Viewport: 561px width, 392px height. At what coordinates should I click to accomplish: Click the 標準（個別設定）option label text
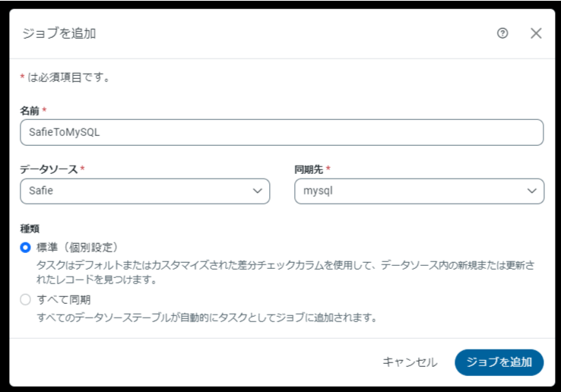tap(77, 247)
